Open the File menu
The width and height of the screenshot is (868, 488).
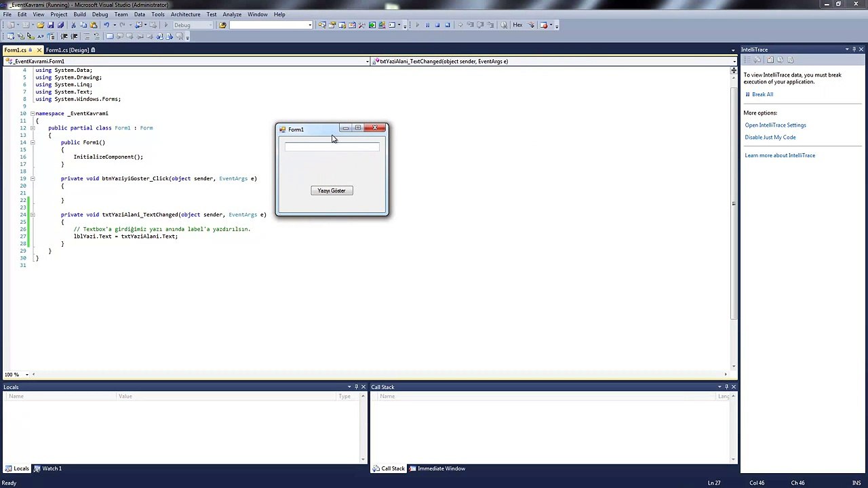click(x=7, y=14)
